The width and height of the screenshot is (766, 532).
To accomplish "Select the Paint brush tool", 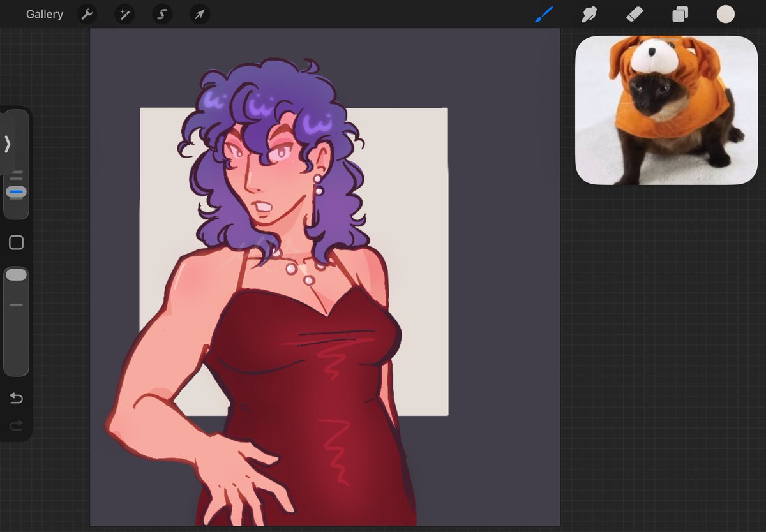I will tap(543, 14).
